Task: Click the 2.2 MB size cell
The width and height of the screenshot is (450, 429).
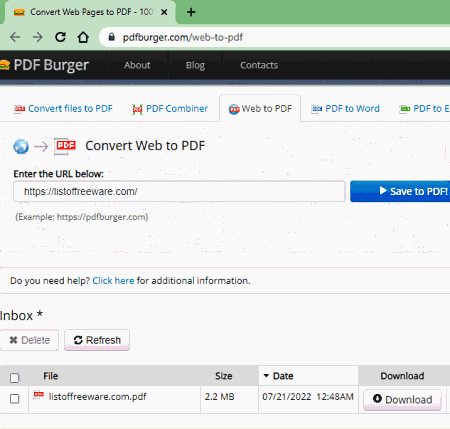Action: (x=220, y=397)
